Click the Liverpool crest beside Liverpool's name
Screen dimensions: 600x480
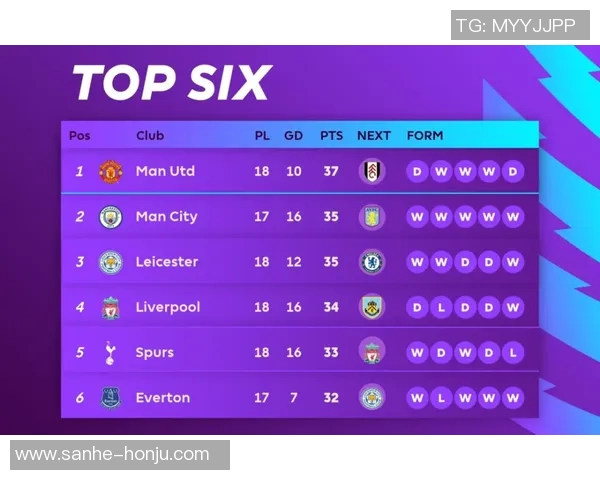[110, 307]
